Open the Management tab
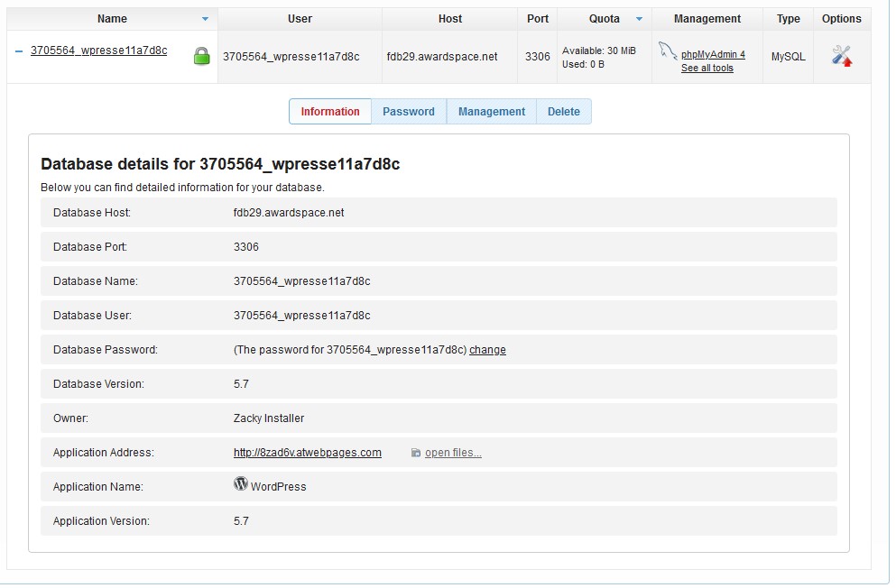The image size is (896, 588). tap(491, 112)
